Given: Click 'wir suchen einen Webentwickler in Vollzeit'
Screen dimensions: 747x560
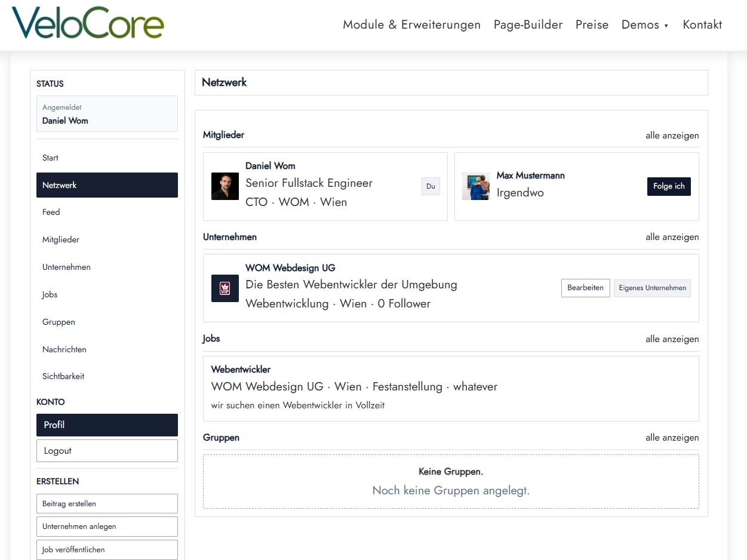Looking at the screenshot, I should pyautogui.click(x=298, y=405).
